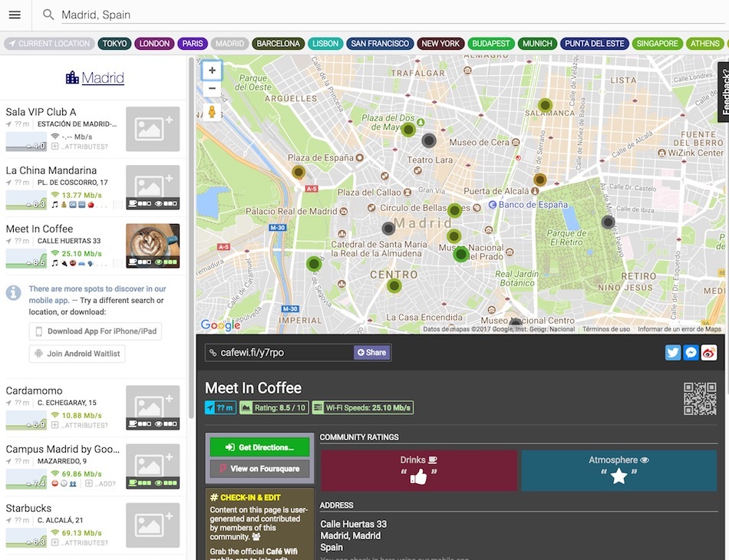Select the Tokyo city tag
Image resolution: width=729 pixels, height=560 pixels.
(x=114, y=44)
